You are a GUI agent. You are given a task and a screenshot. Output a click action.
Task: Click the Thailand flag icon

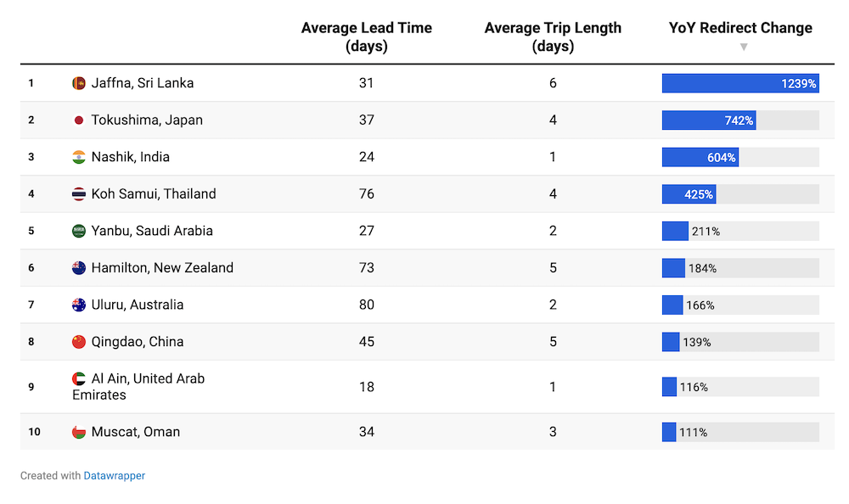(79, 194)
